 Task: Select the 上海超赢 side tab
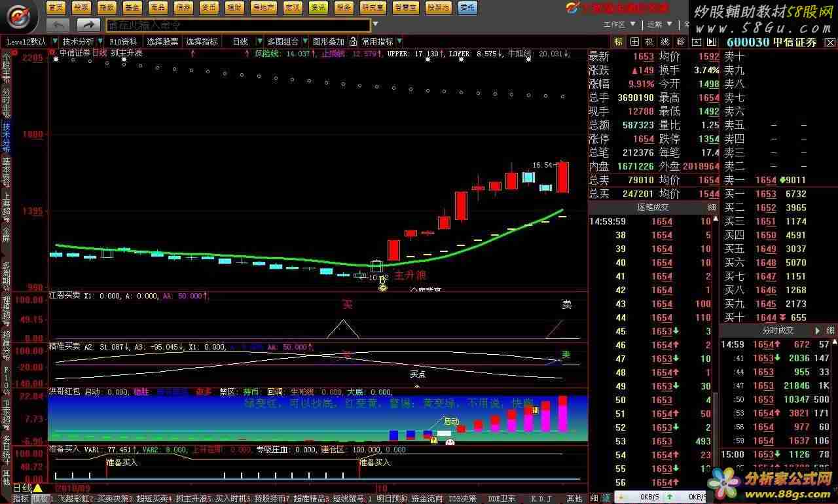click(x=7, y=207)
